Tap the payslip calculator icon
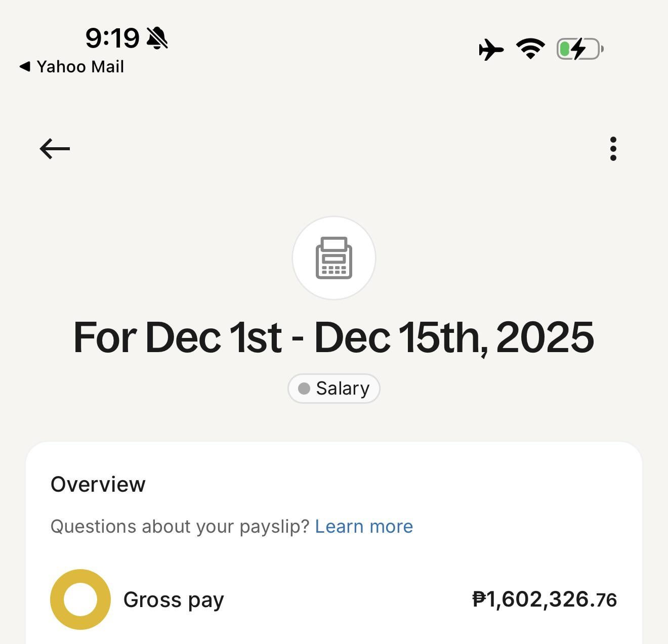 (334, 258)
